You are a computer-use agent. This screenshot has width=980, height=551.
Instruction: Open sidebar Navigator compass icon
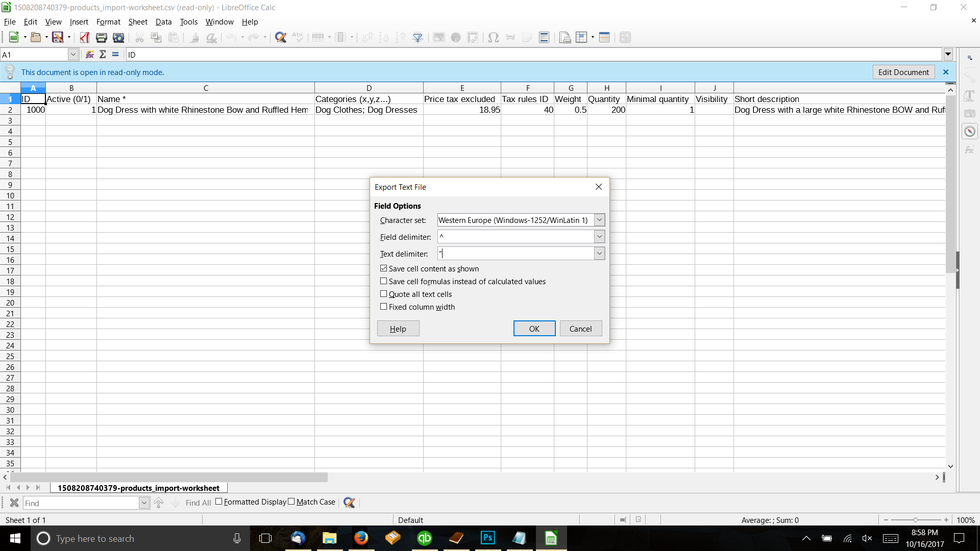[970, 132]
